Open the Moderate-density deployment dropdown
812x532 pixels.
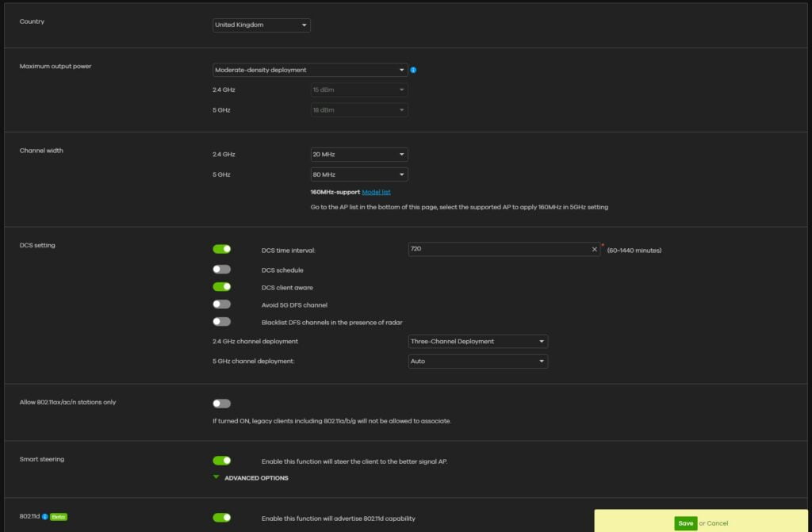click(x=310, y=70)
